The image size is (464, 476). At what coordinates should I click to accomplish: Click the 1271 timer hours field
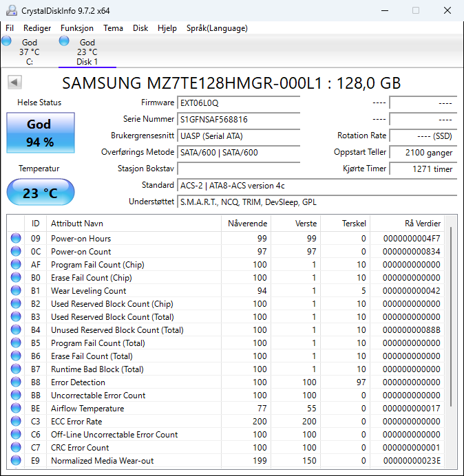(423, 169)
